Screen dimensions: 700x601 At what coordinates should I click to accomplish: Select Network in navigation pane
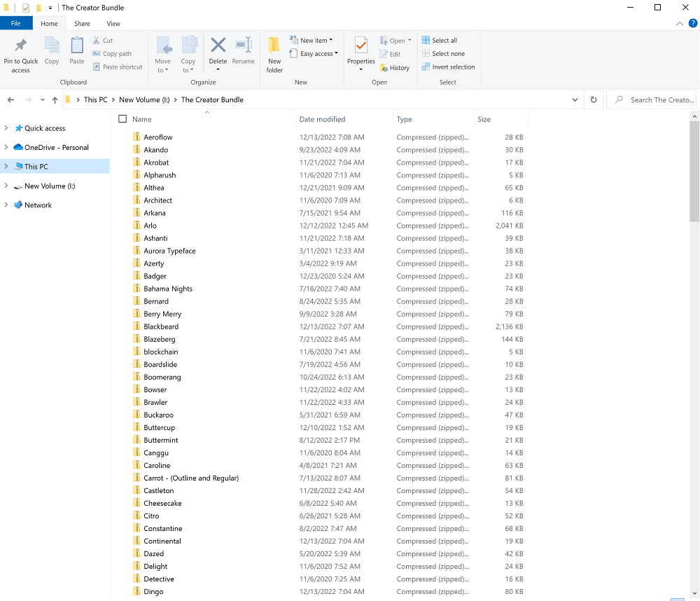[38, 205]
